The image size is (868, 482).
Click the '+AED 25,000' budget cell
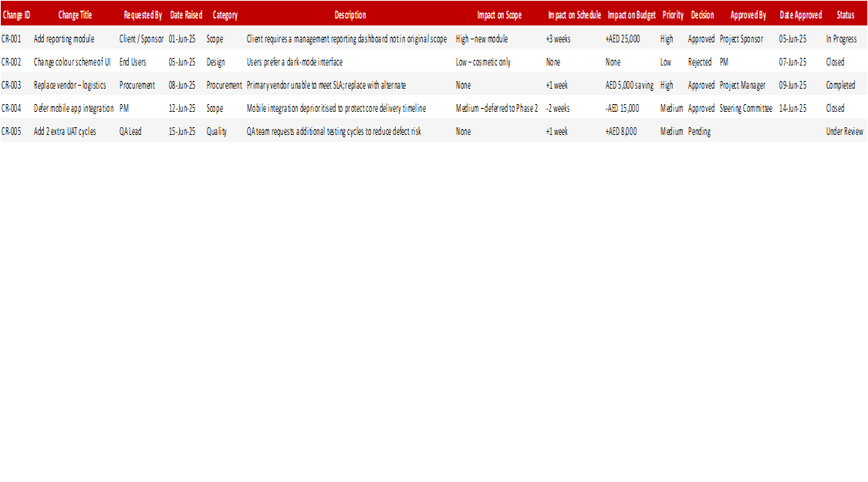(x=622, y=39)
